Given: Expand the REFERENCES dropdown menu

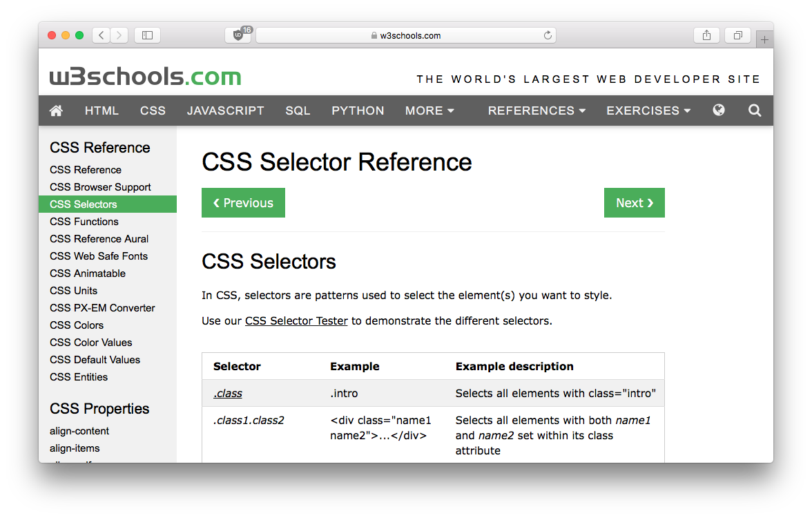Looking at the screenshot, I should (536, 111).
